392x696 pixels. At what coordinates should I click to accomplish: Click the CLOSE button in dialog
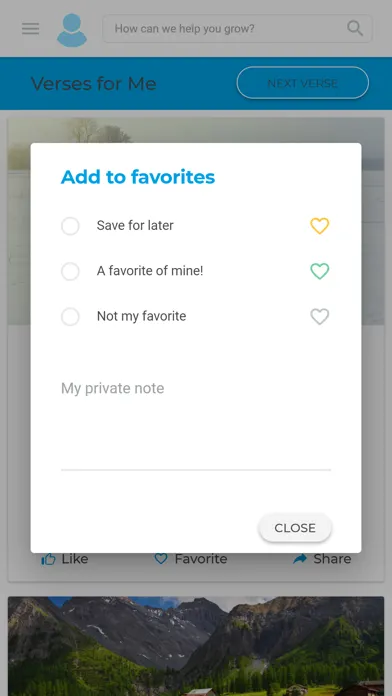tap(295, 528)
